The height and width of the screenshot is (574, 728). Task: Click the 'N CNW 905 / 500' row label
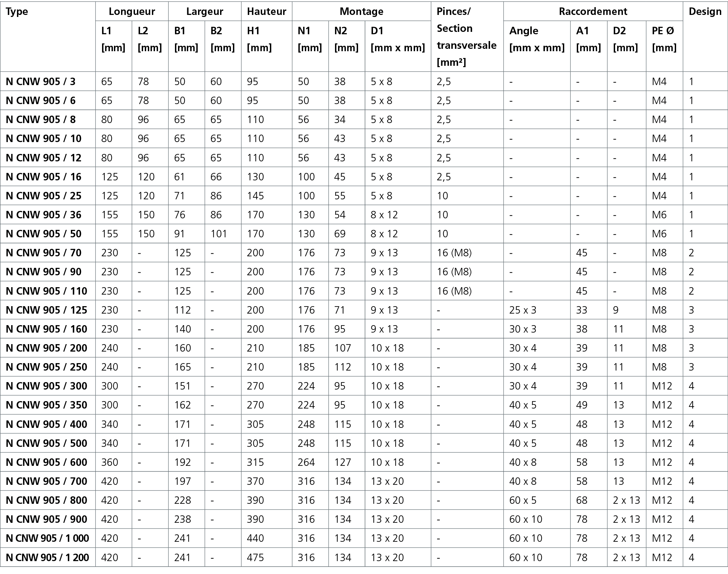click(46, 443)
